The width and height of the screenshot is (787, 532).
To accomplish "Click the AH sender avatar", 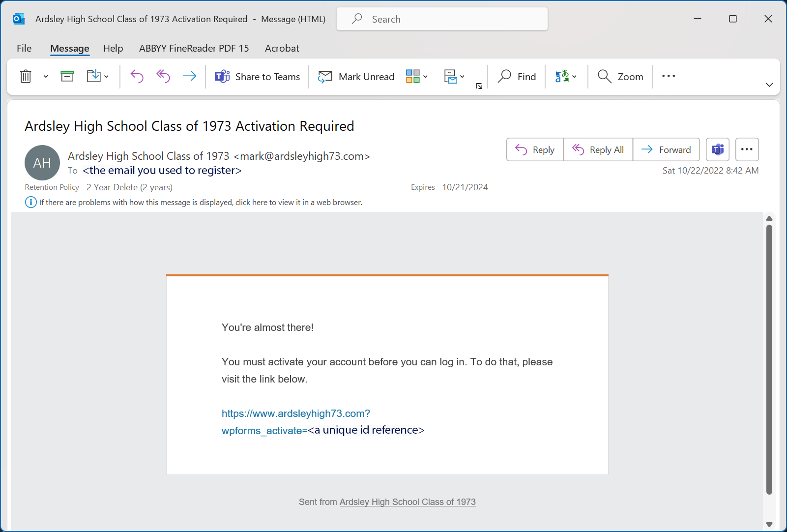I will [42, 163].
